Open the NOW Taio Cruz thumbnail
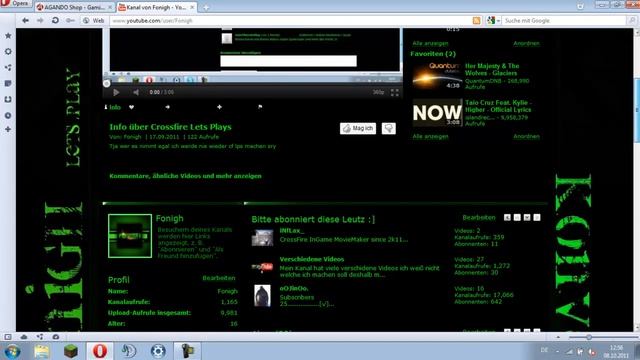This screenshot has width=640, height=360. [x=437, y=112]
